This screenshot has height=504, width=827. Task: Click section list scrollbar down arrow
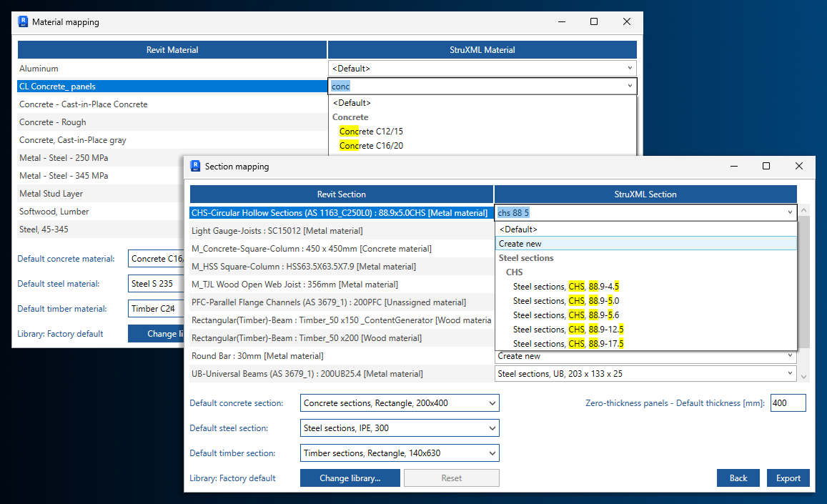[x=804, y=377]
